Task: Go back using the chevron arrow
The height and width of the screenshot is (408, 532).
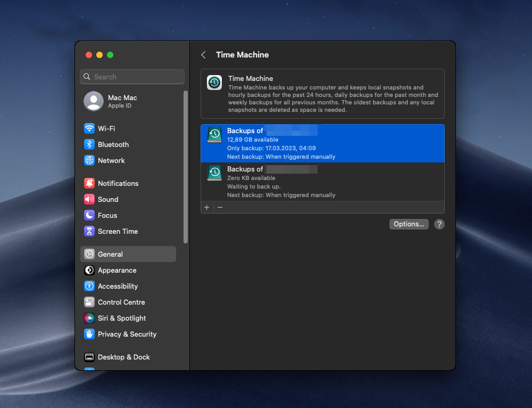Action: coord(203,55)
